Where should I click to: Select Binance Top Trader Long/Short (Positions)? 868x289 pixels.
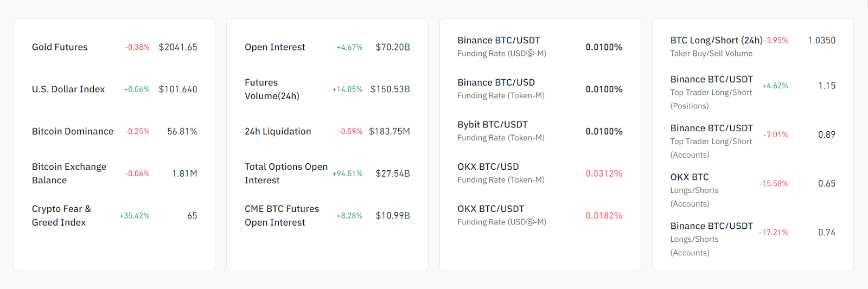[x=711, y=92]
